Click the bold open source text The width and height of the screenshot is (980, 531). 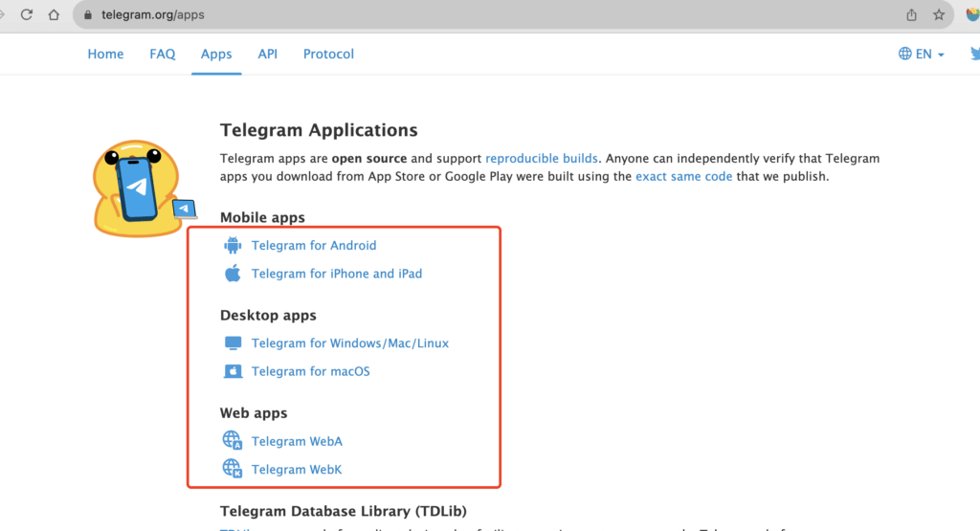point(369,158)
